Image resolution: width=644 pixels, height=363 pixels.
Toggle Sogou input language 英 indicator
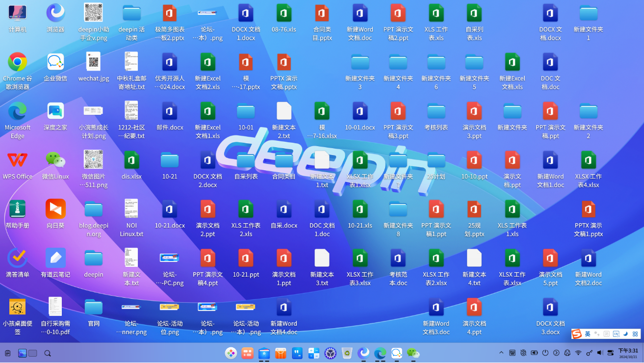tap(587, 334)
